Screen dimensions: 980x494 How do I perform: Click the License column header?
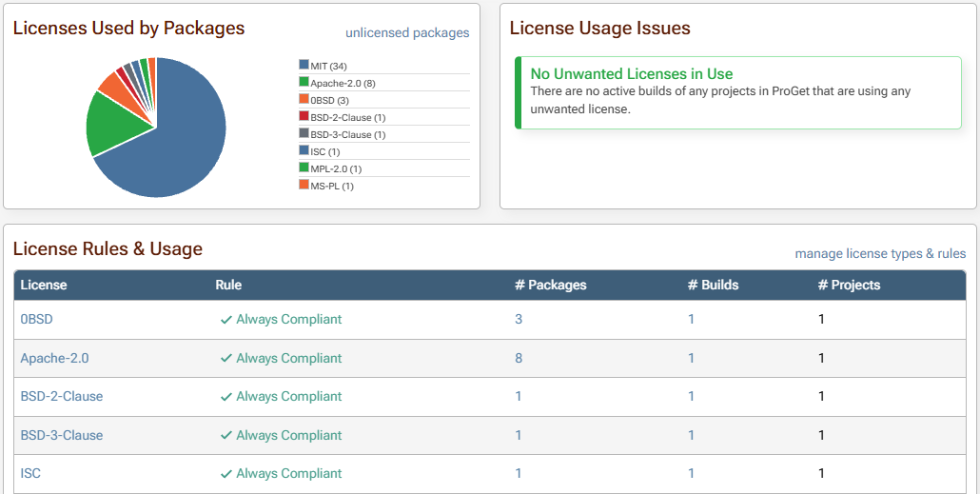[44, 286]
